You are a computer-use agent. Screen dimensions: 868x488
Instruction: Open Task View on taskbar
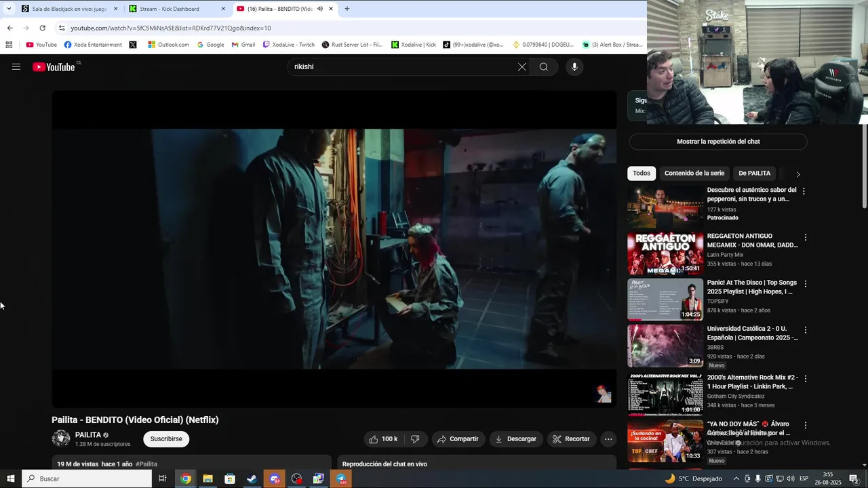(163, 479)
